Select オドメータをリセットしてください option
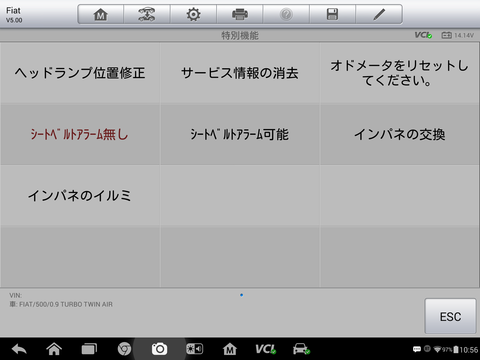The image size is (480, 360). click(x=400, y=73)
